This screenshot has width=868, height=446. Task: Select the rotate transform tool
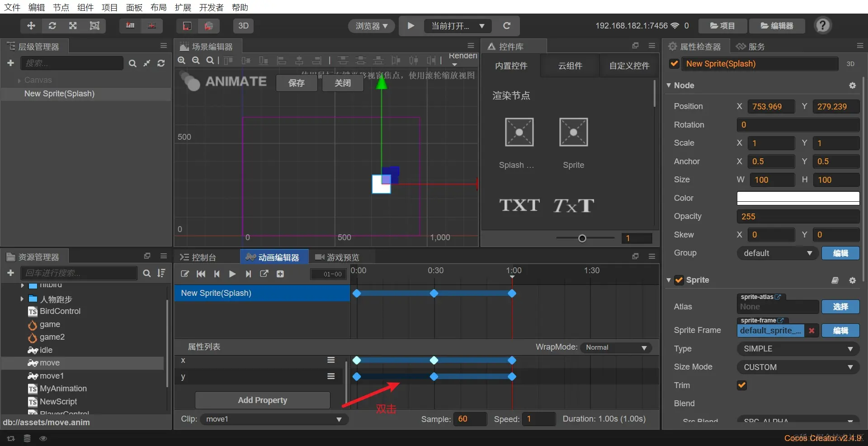pos(52,26)
